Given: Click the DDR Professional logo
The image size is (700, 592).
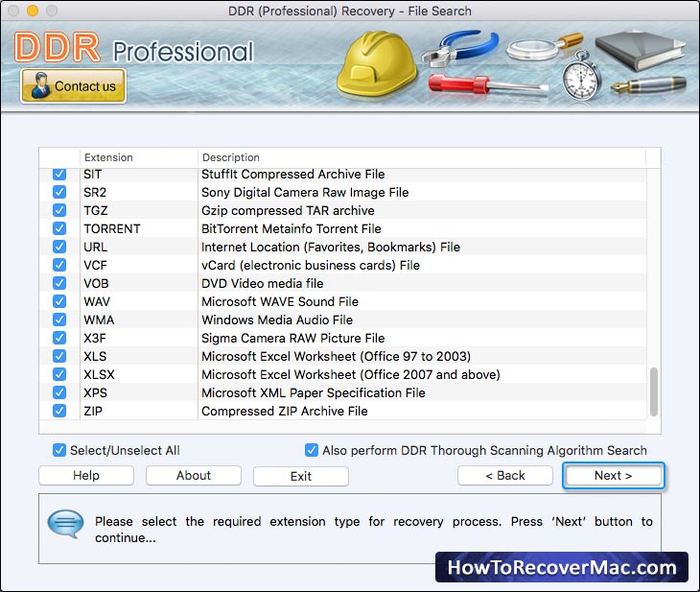Looking at the screenshot, I should 133,48.
